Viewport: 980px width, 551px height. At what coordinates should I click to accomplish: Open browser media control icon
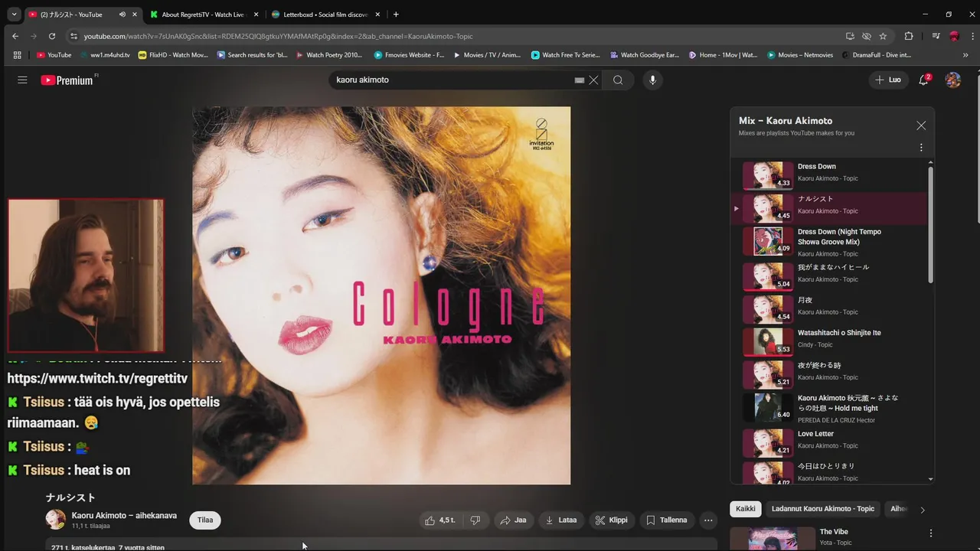point(936,36)
